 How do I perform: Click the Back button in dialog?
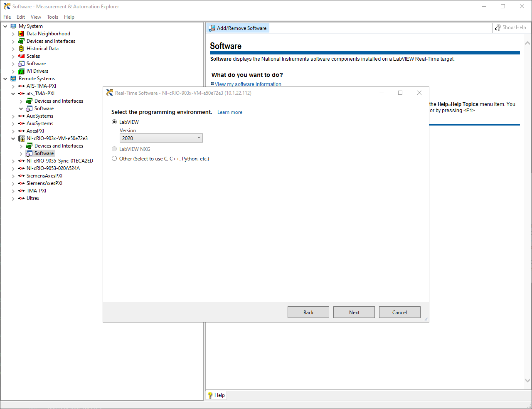point(308,312)
